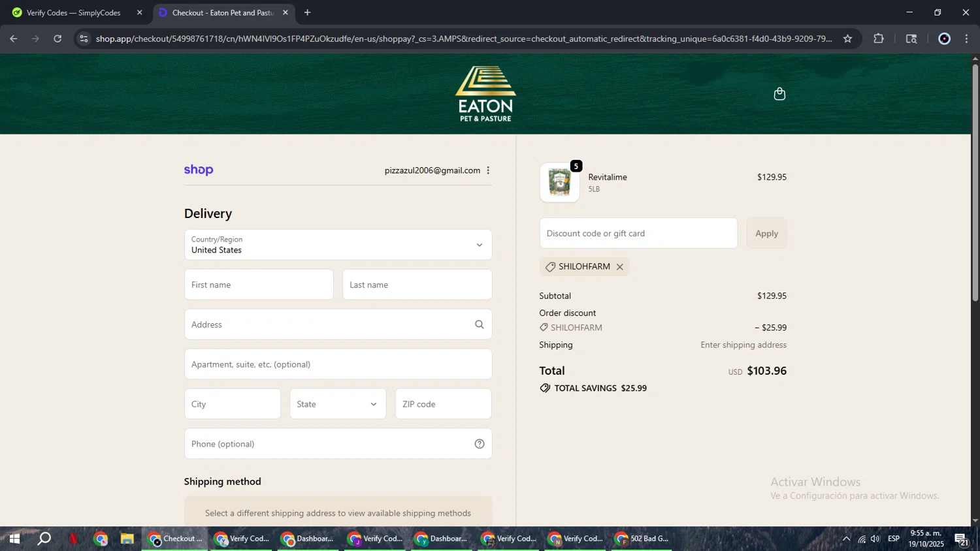Open browser extensions puzzle icon
The width and height of the screenshot is (980, 551).
[879, 39]
